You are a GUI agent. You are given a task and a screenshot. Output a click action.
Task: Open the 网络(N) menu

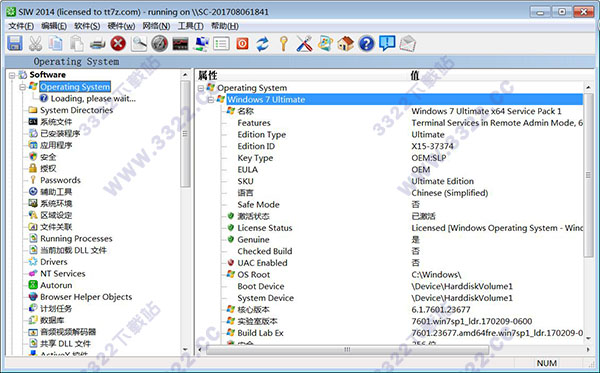coord(156,26)
